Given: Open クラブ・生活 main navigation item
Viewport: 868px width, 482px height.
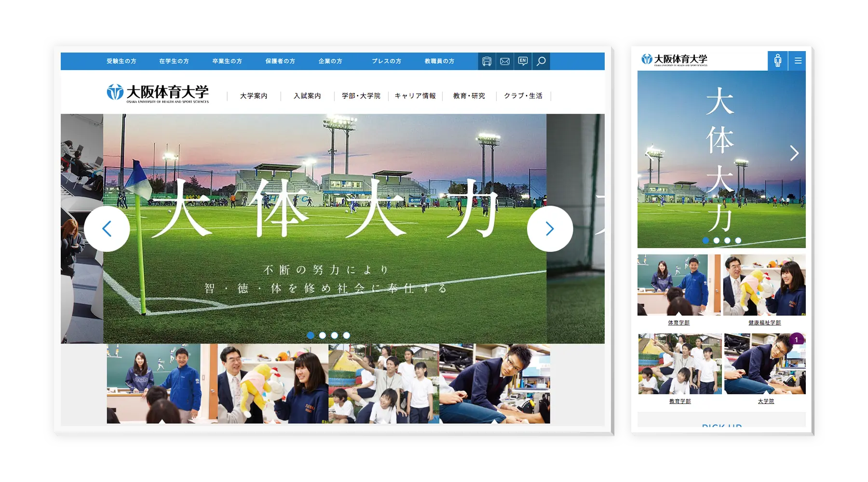Looking at the screenshot, I should coord(523,96).
